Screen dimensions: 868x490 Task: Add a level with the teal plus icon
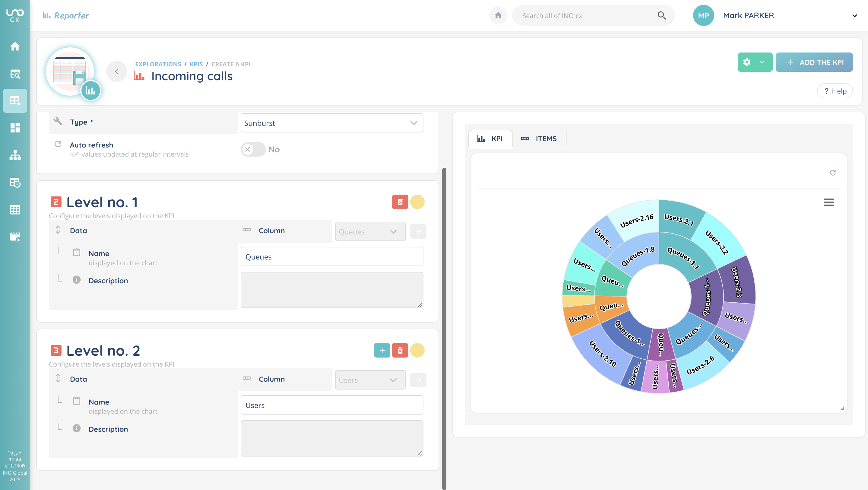coord(382,351)
